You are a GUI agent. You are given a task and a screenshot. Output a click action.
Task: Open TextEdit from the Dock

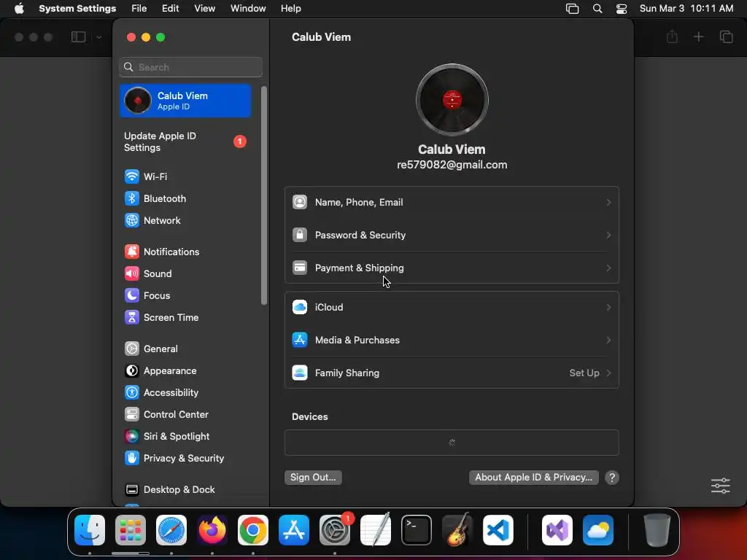coord(376,530)
